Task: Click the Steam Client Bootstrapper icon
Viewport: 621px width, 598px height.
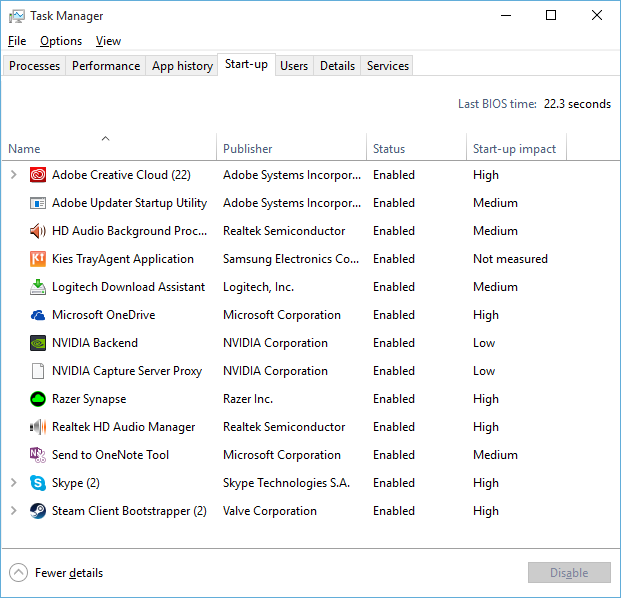Action: [x=38, y=511]
